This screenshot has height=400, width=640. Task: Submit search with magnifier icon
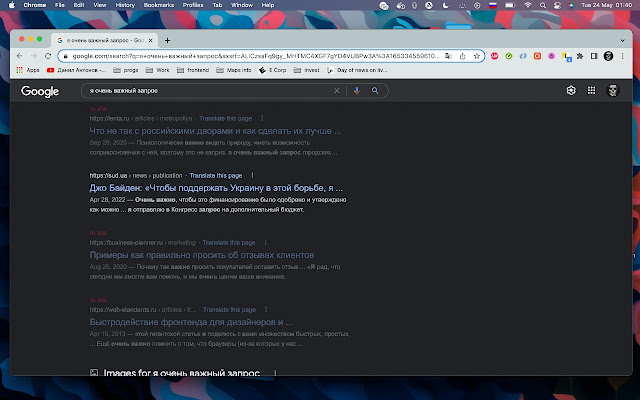pos(375,91)
